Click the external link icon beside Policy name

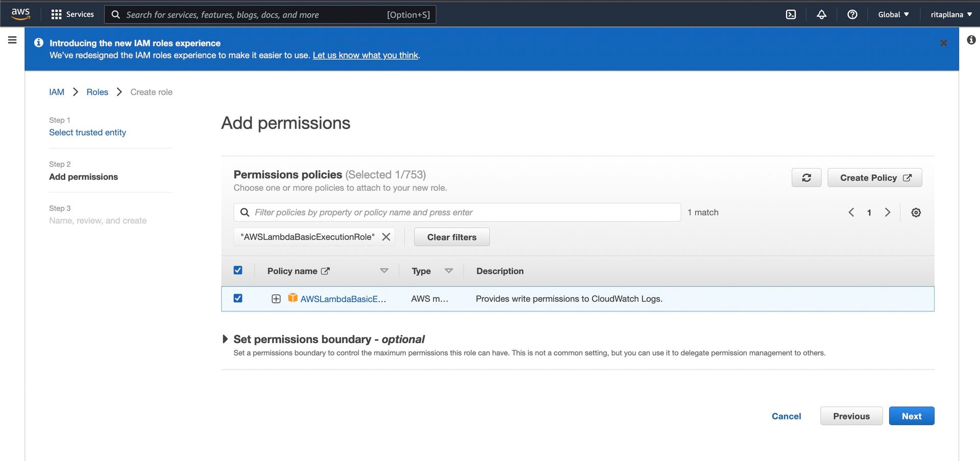click(325, 271)
